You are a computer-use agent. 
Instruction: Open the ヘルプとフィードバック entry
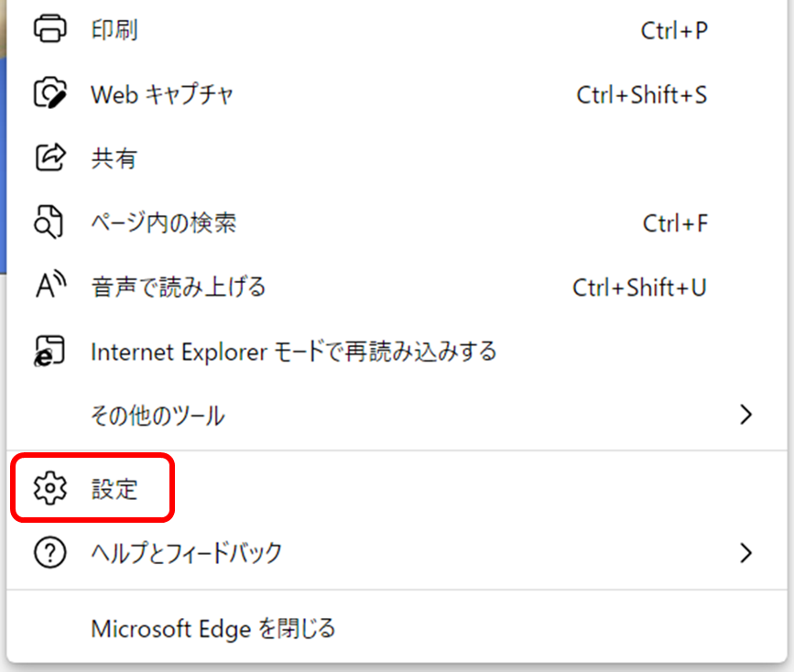tap(397, 552)
